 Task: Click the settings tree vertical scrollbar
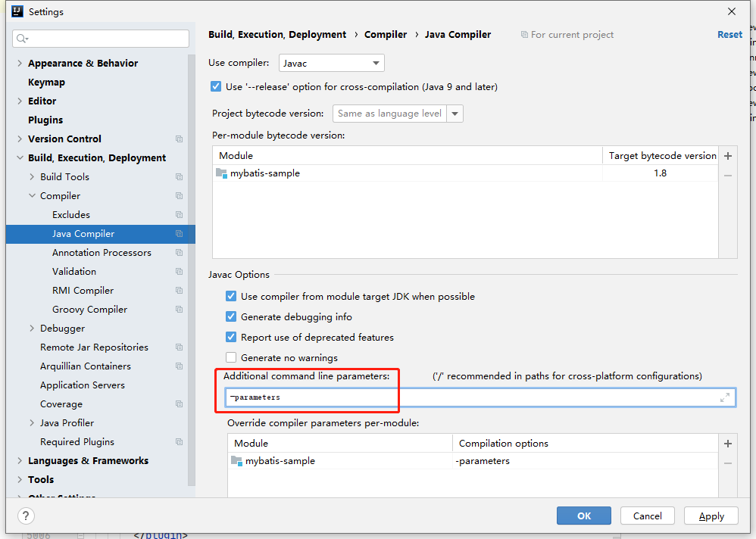[192, 269]
